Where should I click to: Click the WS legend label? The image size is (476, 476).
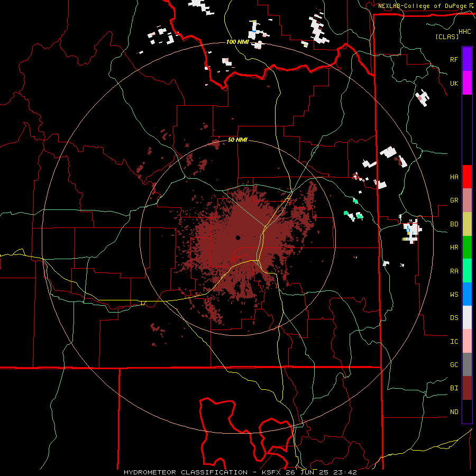pos(454,294)
